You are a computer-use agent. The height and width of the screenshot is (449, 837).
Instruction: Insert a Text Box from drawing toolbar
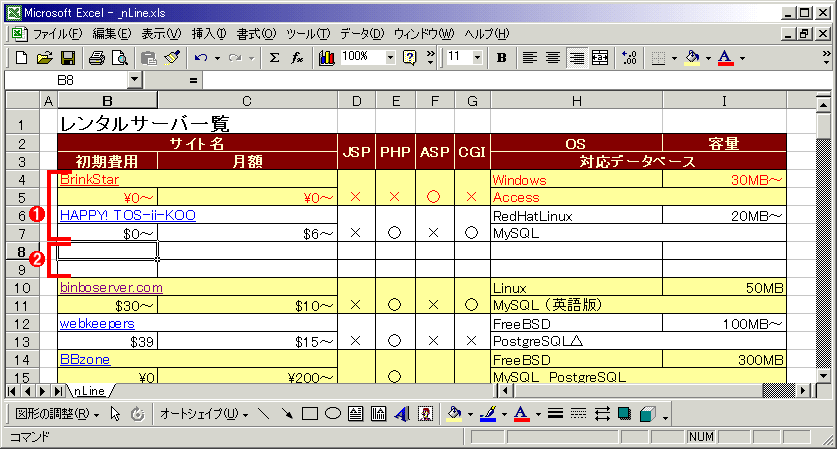[x=356, y=414]
